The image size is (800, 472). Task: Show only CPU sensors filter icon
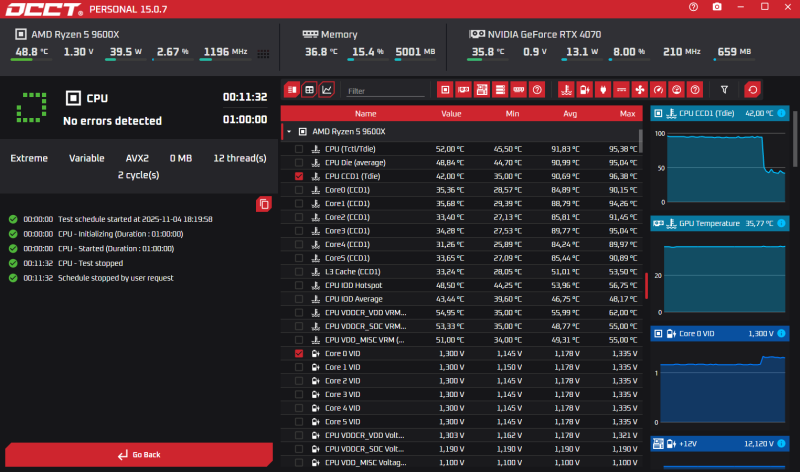[x=445, y=90]
